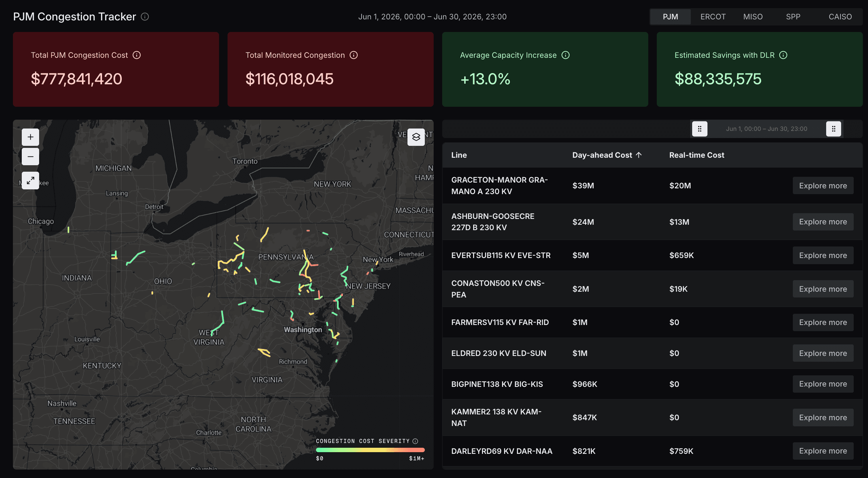Click info icon for Estimated Savings with DLR
Viewport: 868px width, 478px height.
[783, 55]
